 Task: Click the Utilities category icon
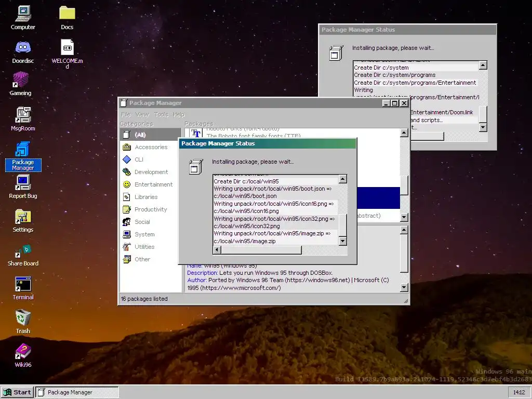point(127,247)
